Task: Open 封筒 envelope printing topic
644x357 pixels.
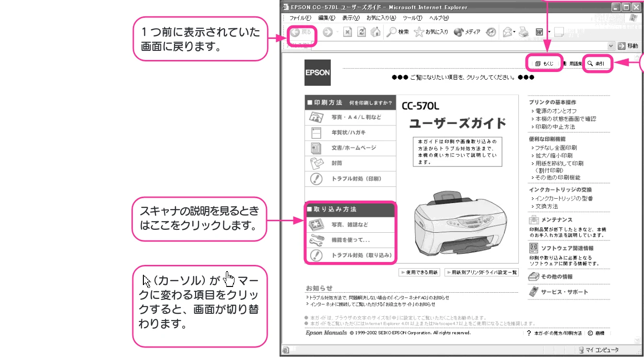Action: (351, 163)
